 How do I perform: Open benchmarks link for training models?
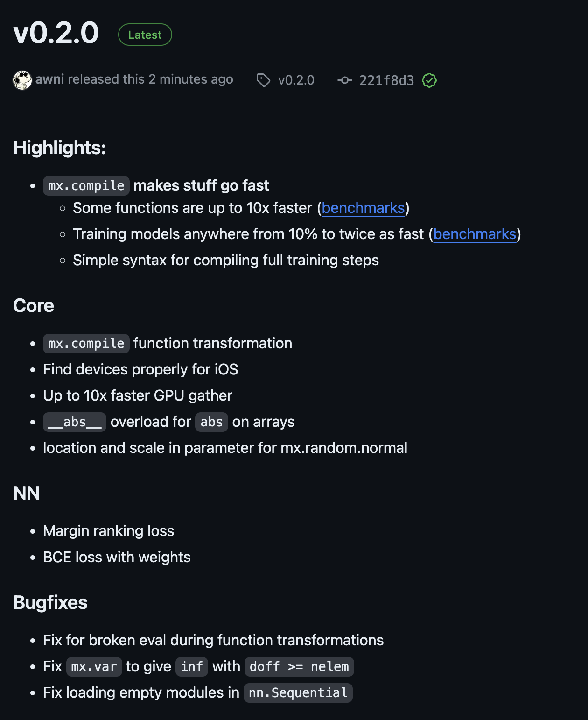pyautogui.click(x=475, y=234)
